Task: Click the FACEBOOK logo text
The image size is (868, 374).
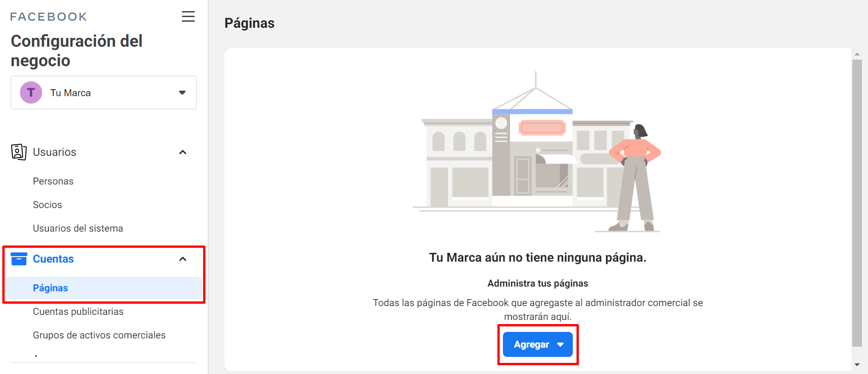Action: point(49,17)
